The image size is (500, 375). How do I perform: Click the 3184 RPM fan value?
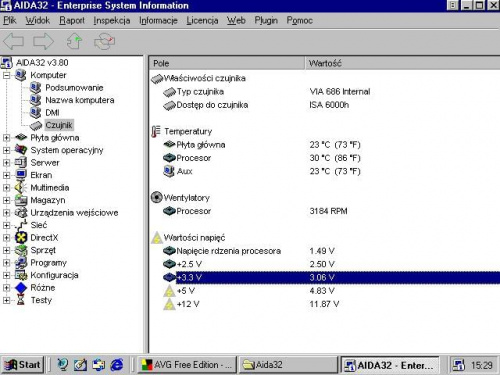328,211
